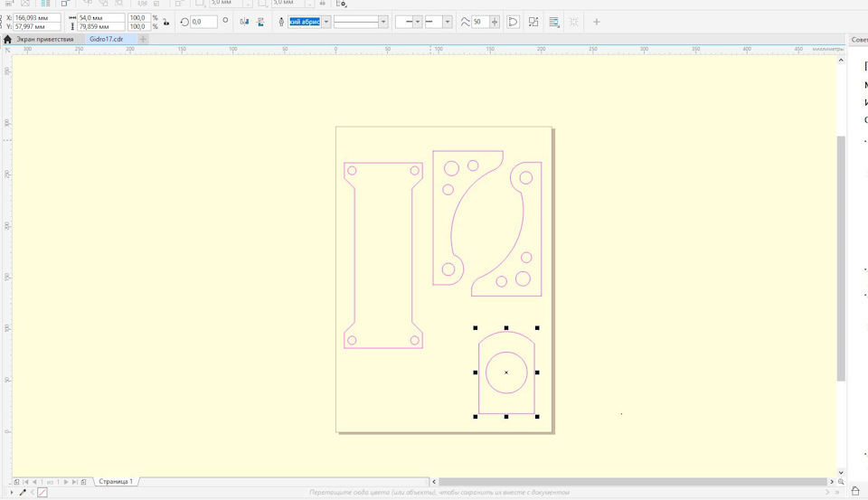Select the no-color swatch
Screen dimensions: 868x500
[42, 492]
